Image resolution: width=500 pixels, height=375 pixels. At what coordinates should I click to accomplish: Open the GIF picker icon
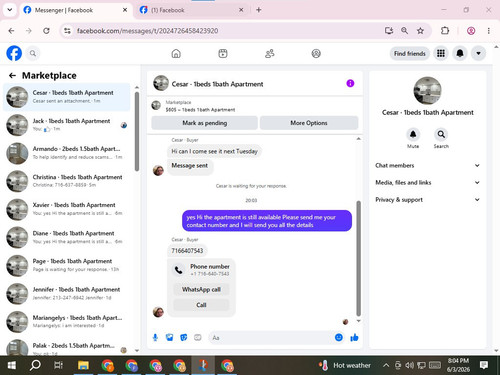click(x=198, y=338)
